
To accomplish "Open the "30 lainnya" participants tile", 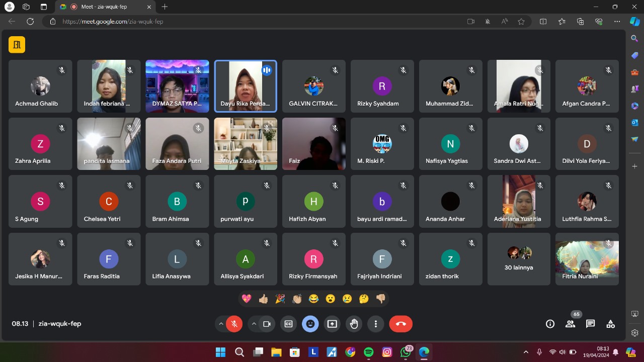I will tap(519, 259).
